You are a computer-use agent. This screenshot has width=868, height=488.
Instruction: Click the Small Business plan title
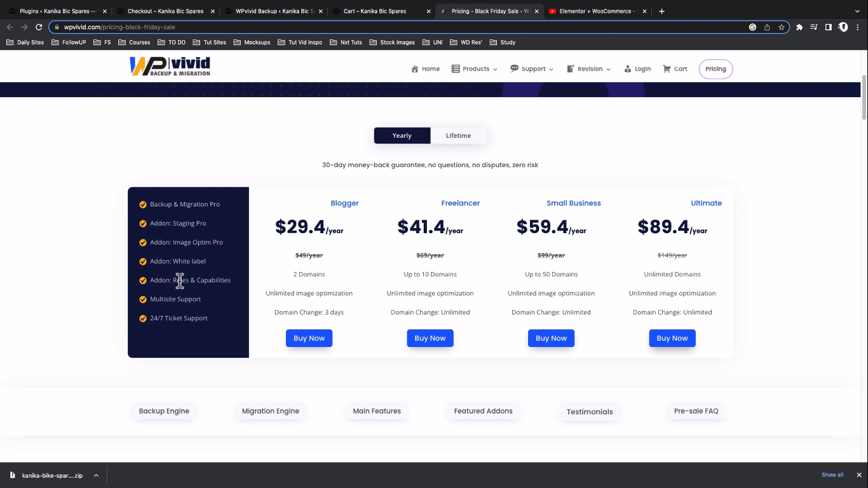[574, 203]
